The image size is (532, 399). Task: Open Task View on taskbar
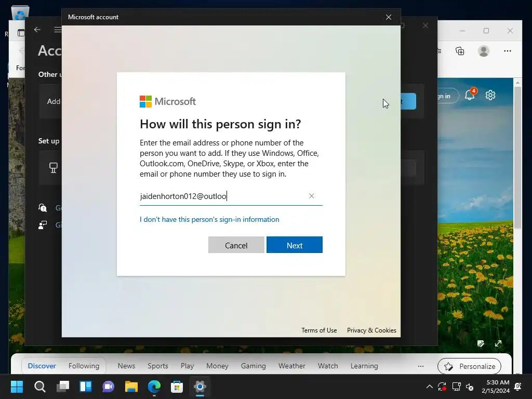[63, 387]
